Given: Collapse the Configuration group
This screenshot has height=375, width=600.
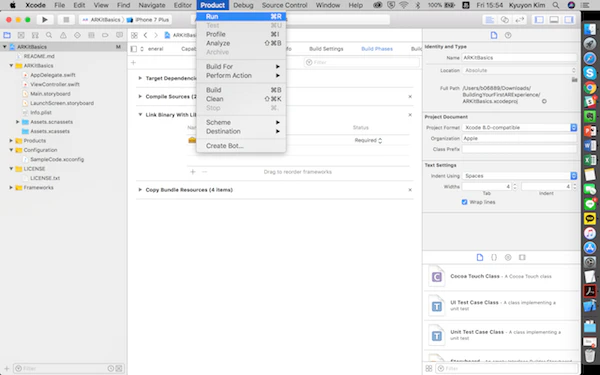Looking at the screenshot, I should (11, 150).
